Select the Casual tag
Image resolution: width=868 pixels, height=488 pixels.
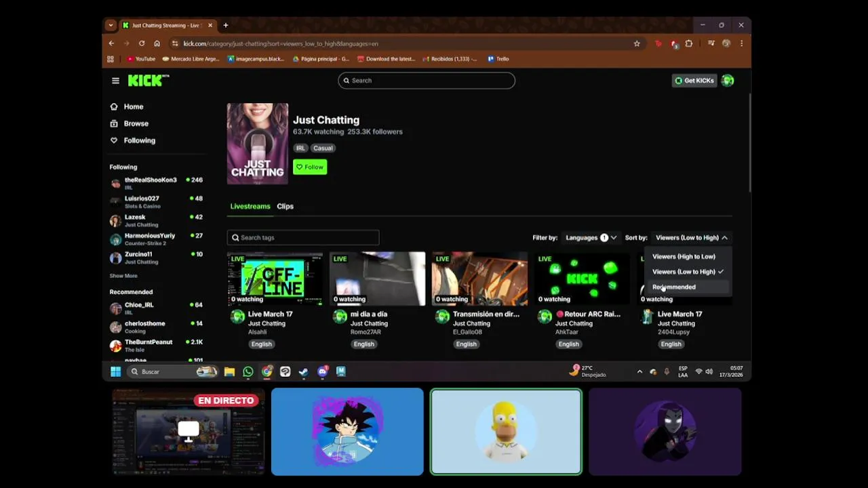coord(323,148)
